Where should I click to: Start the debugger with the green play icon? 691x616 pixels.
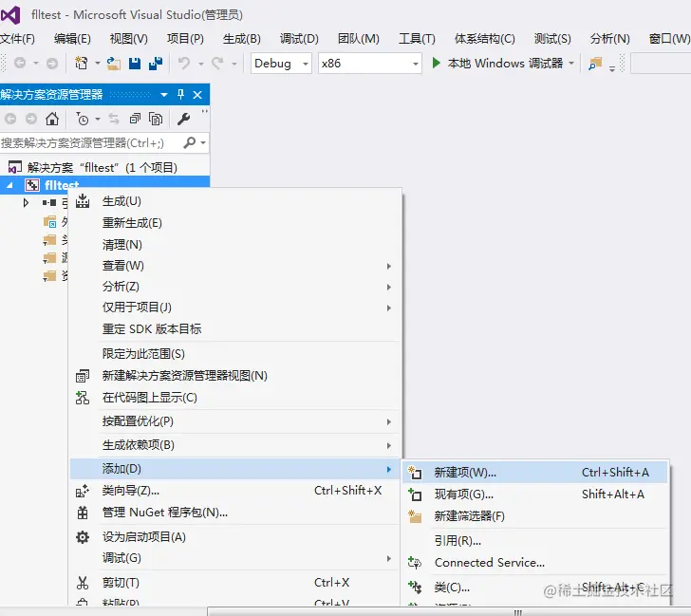[x=437, y=63]
